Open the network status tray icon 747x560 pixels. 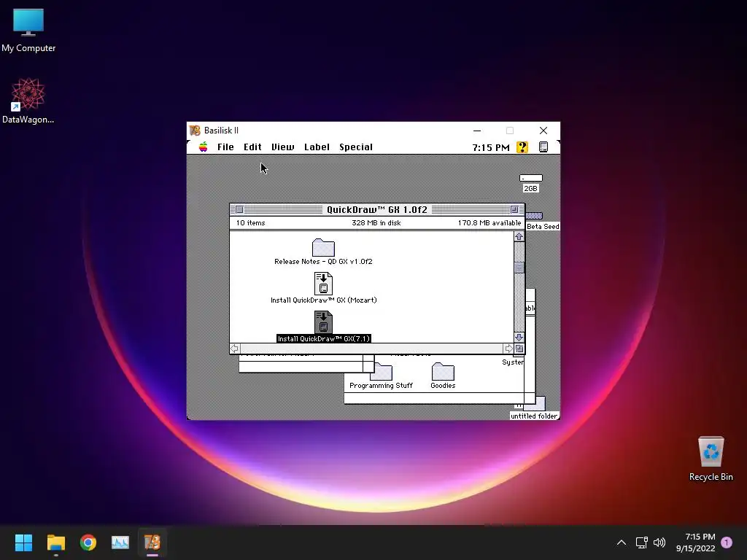(642, 542)
